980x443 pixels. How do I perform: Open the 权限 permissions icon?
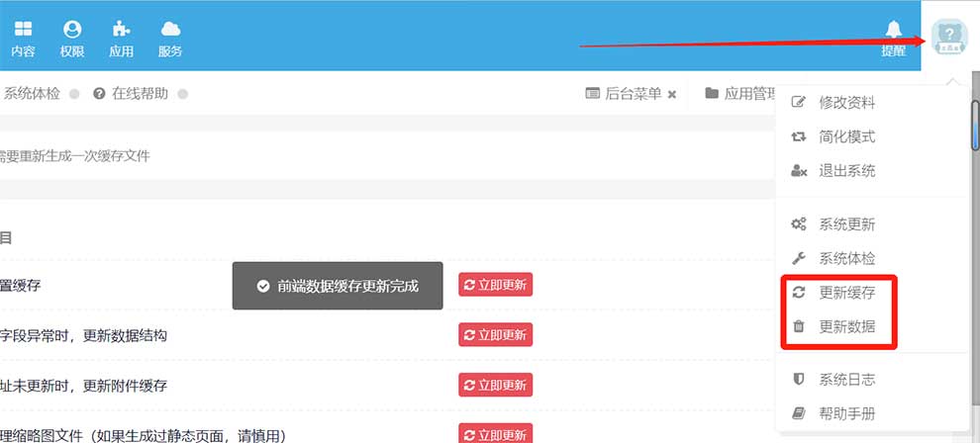click(x=72, y=39)
